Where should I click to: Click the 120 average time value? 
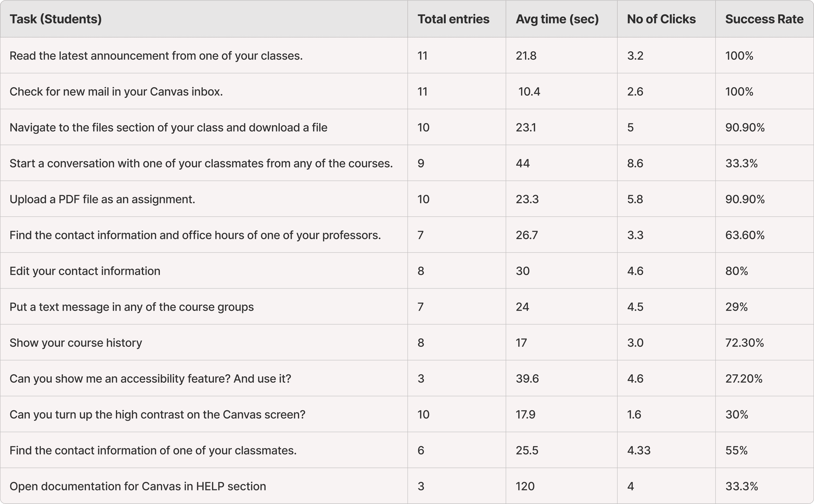click(x=525, y=486)
